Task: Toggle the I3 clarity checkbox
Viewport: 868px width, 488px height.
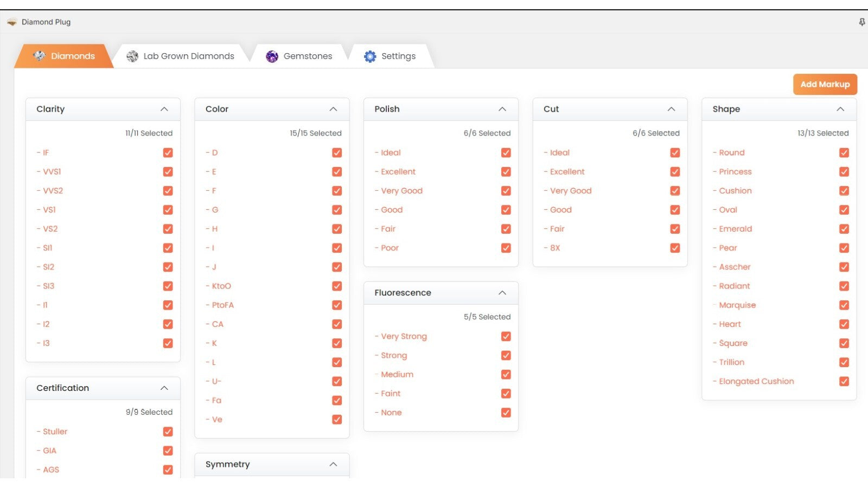Action: click(168, 343)
